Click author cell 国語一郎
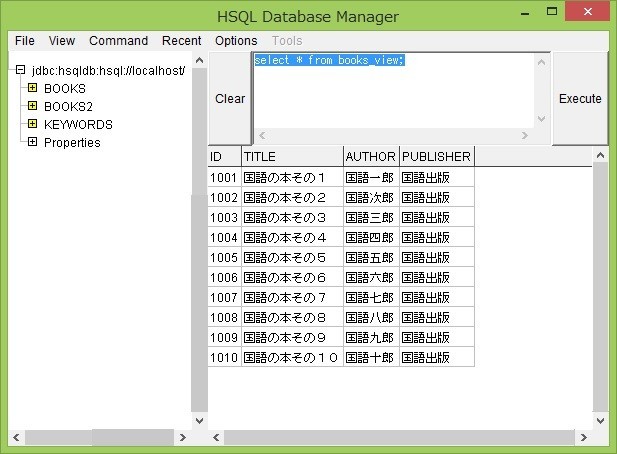The width and height of the screenshot is (617, 454). click(x=371, y=177)
